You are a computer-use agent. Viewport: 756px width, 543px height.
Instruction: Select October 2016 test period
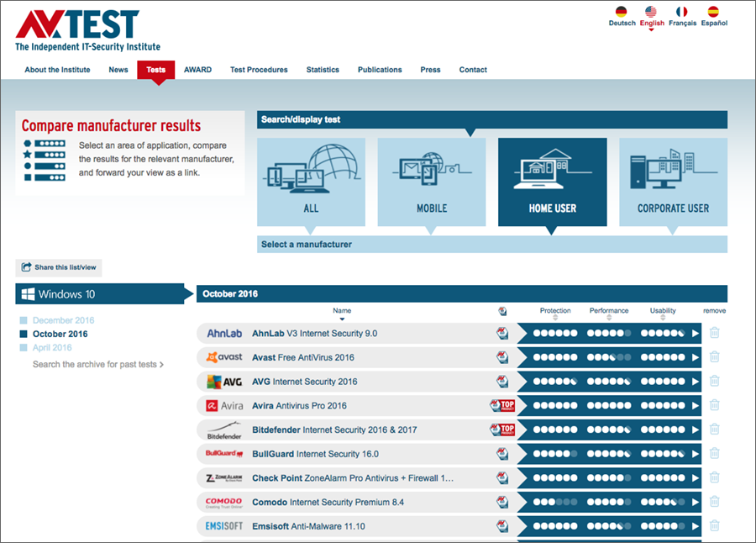[x=60, y=334]
